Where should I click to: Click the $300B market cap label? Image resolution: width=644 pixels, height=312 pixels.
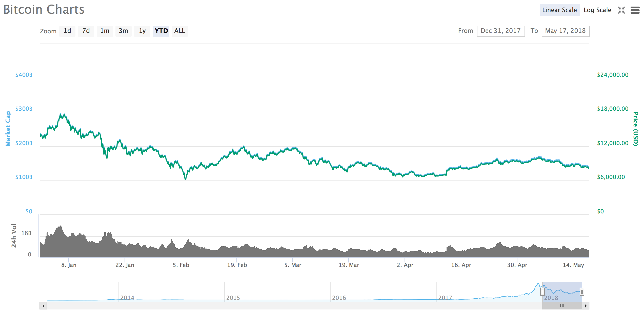24,109
